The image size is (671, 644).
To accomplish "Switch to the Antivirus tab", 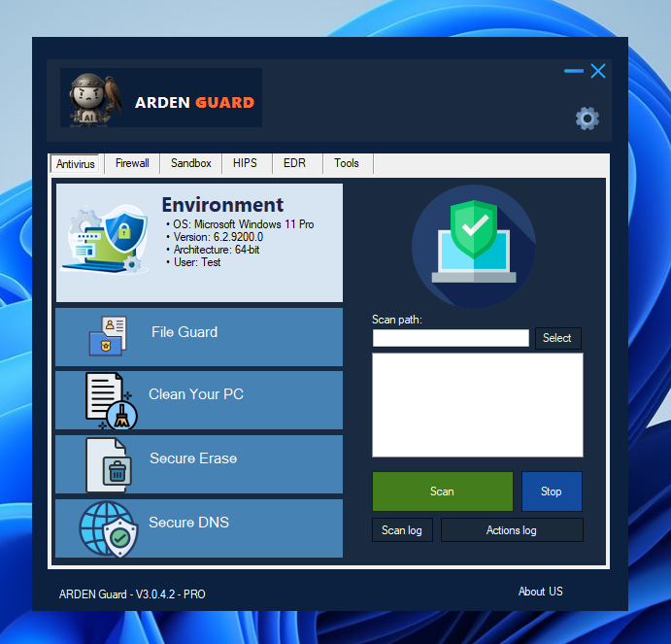I will (x=75, y=164).
